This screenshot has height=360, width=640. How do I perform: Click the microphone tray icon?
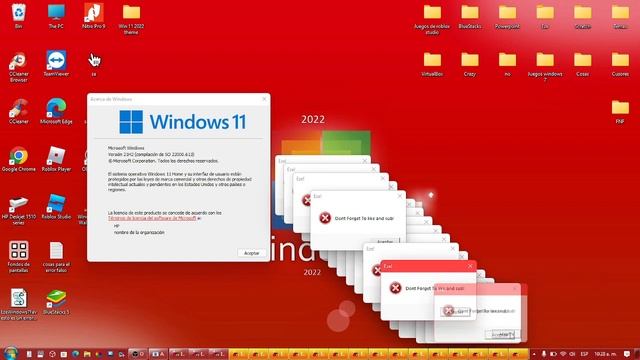(544, 354)
